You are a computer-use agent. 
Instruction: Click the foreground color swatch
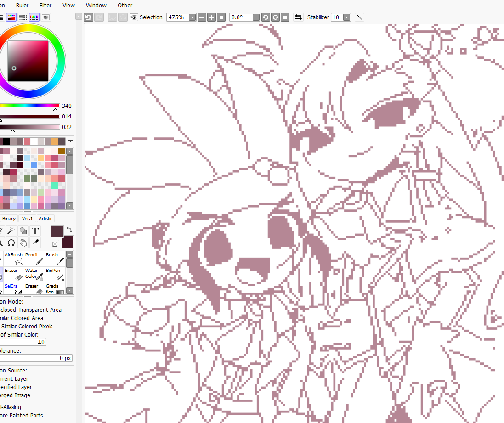pyautogui.click(x=57, y=231)
